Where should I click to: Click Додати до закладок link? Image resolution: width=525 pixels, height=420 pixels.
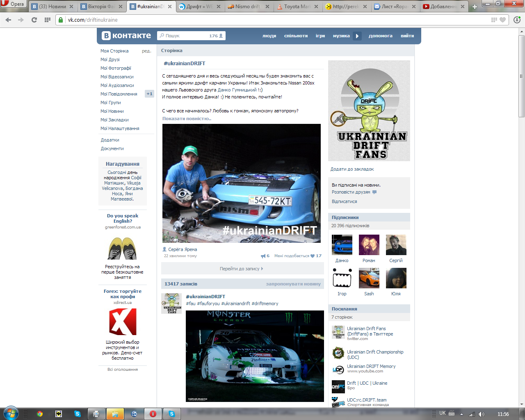pos(352,169)
